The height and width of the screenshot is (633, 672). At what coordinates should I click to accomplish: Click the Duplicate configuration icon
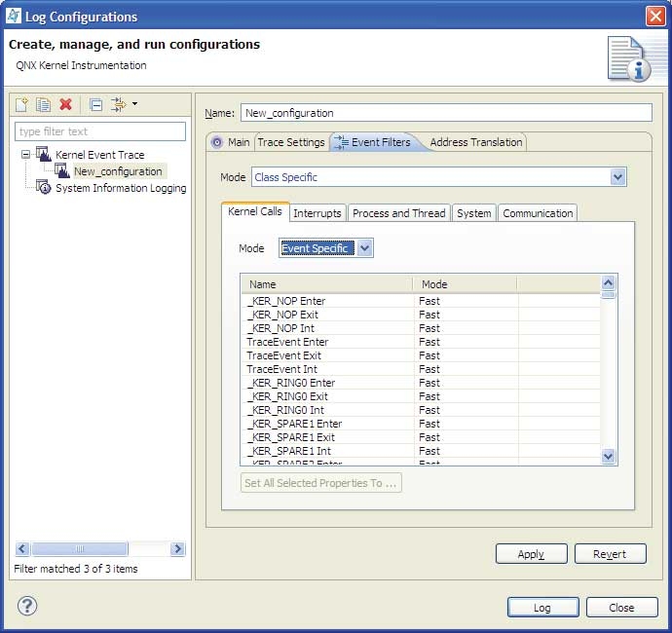click(44, 104)
